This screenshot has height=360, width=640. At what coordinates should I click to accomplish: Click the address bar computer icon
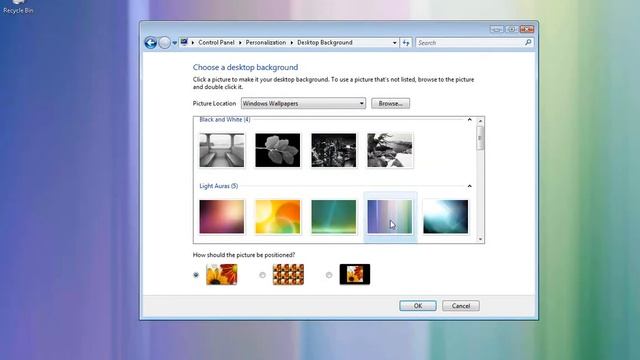[184, 42]
